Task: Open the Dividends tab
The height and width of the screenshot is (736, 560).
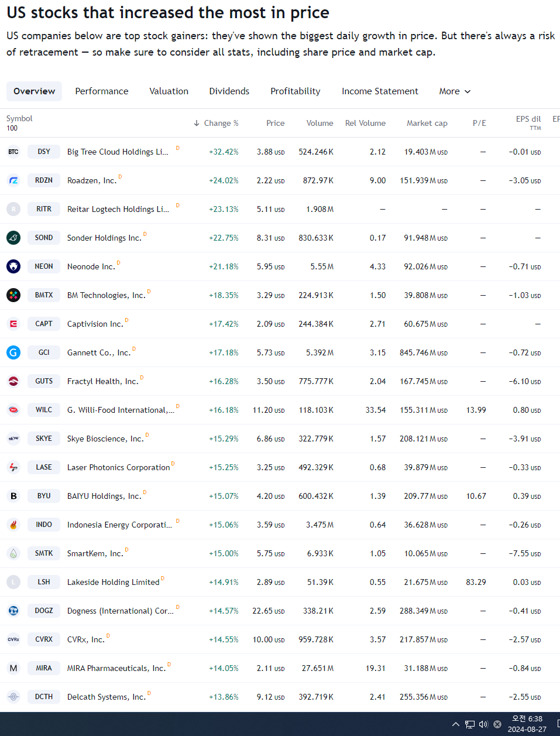Action: 229,91
